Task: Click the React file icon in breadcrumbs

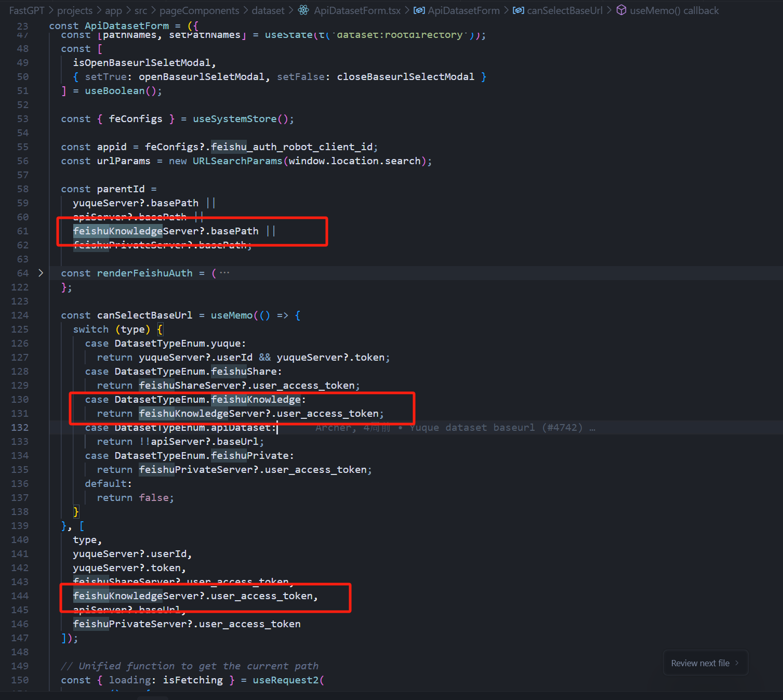Action: 303,10
